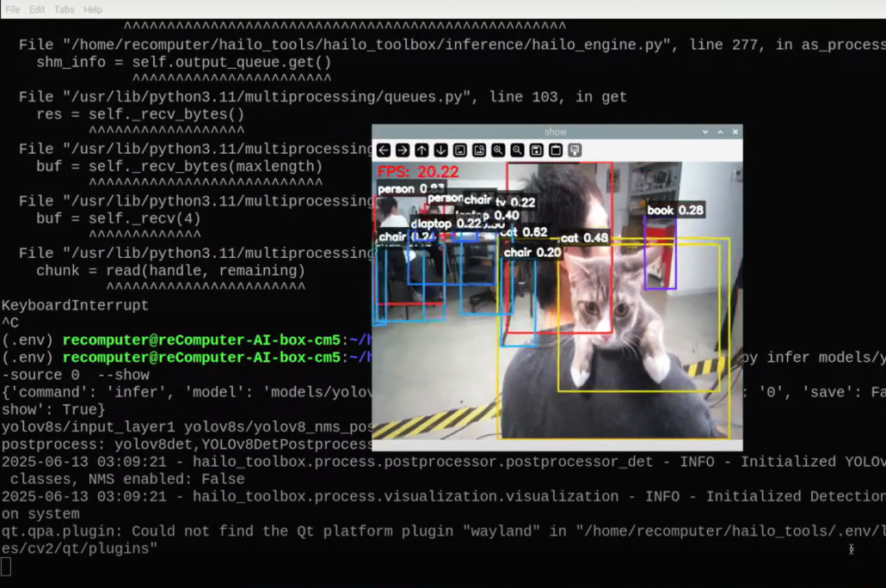Open display properties paint roller icon
The width and height of the screenshot is (886, 588).
click(x=575, y=150)
